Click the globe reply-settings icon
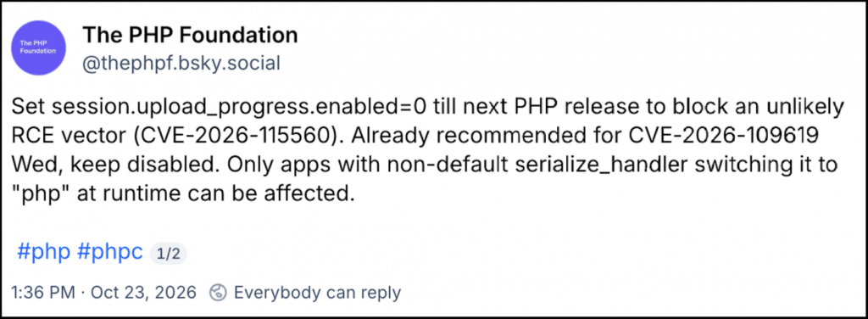Image resolution: width=868 pixels, height=319 pixels. [x=218, y=293]
